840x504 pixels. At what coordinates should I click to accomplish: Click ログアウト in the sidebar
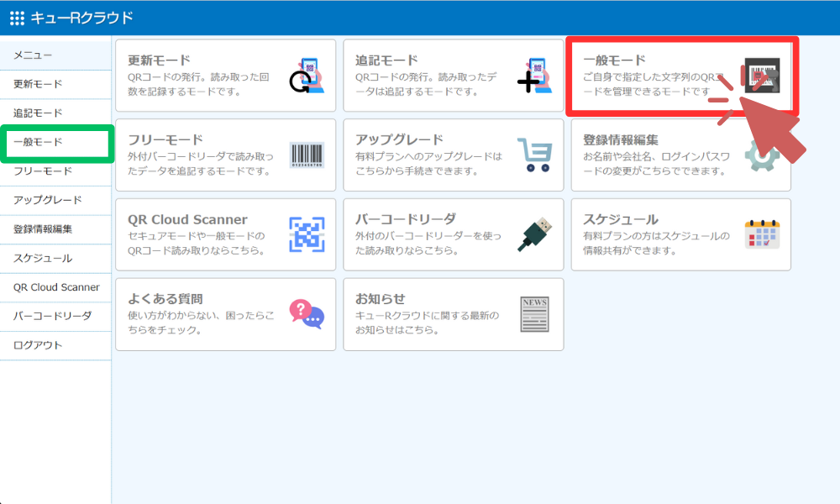[55, 345]
